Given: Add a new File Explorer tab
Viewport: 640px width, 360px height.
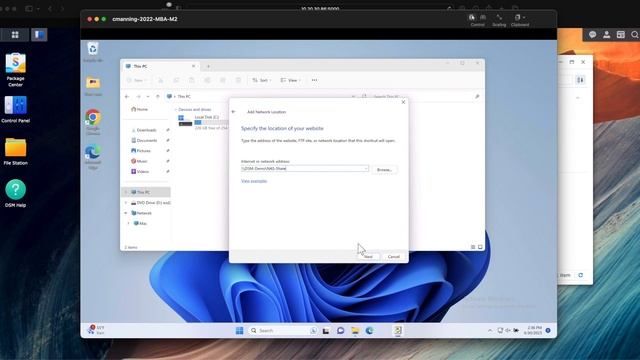Looking at the screenshot, I should 208,66.
